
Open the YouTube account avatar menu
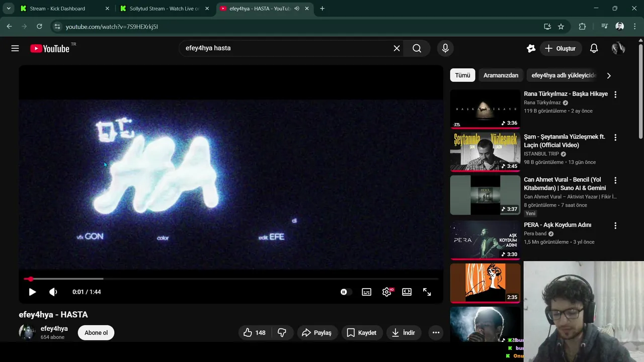pyautogui.click(x=618, y=48)
